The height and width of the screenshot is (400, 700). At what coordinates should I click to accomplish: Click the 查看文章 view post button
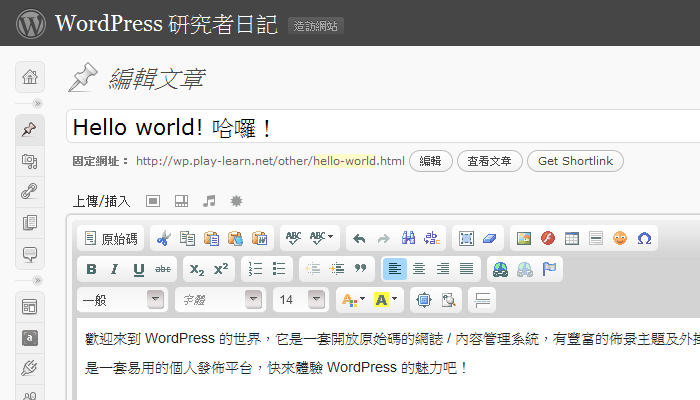coord(489,161)
